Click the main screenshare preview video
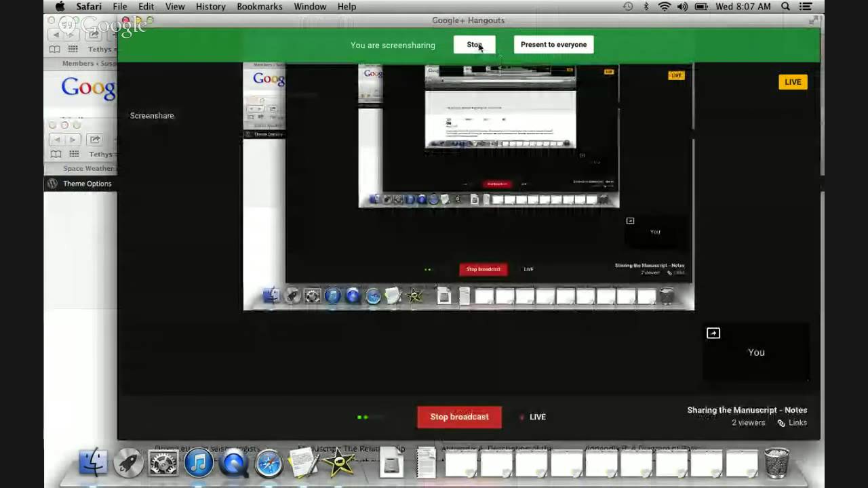 point(469,186)
